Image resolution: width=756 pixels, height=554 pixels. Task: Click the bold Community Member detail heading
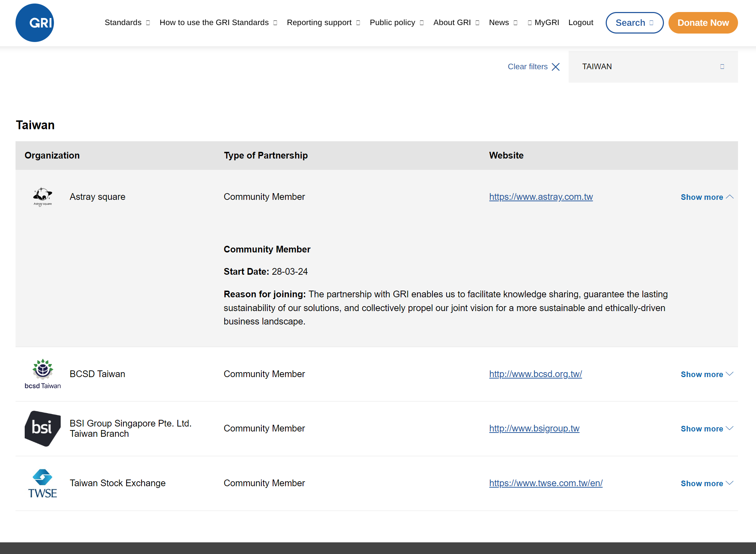coord(267,249)
